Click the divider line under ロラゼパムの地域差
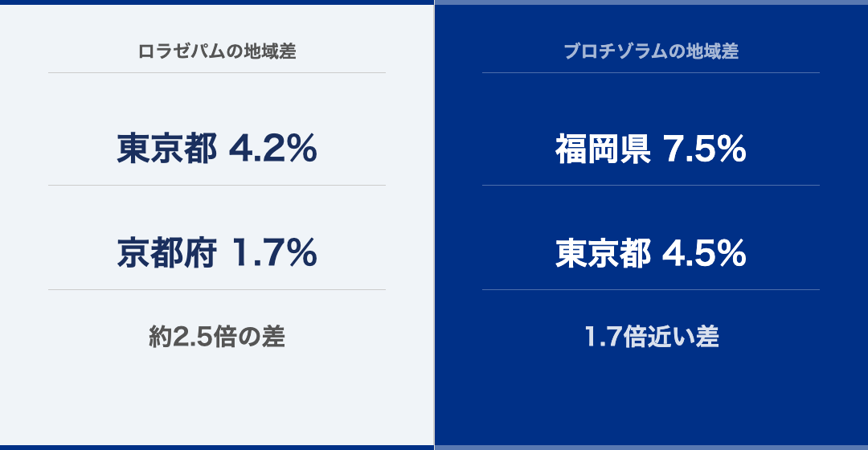The width and height of the screenshot is (868, 450). [x=217, y=72]
